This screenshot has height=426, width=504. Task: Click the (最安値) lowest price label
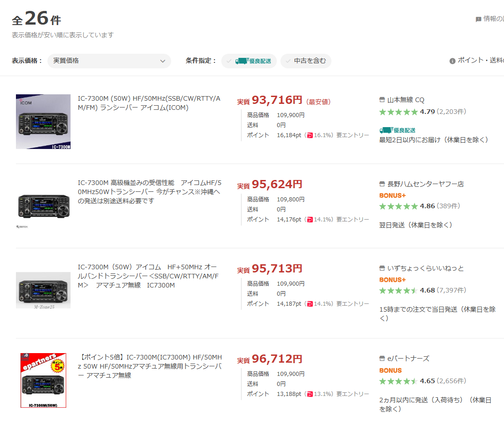318,102
